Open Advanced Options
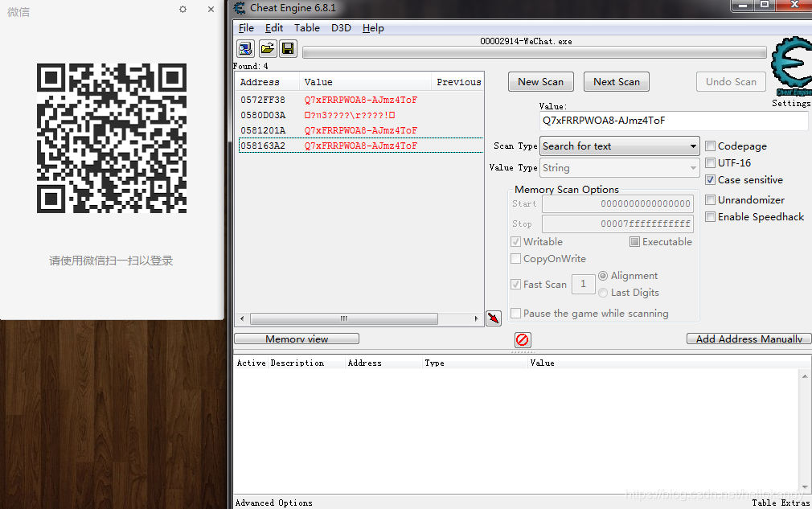 point(274,503)
